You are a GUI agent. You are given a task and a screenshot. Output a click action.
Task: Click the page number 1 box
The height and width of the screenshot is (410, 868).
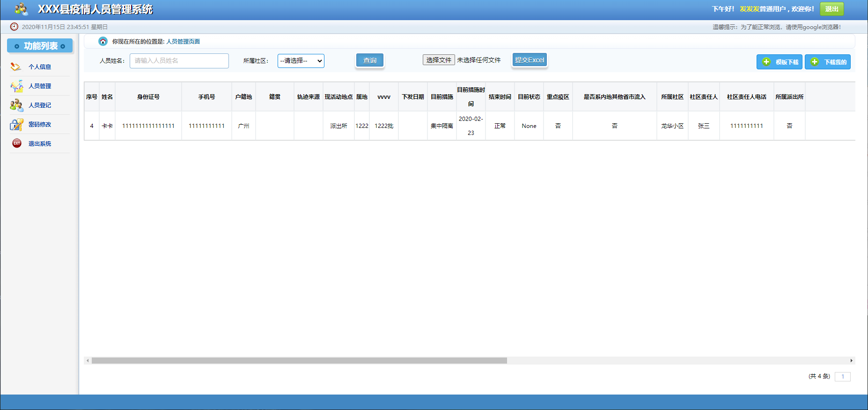843,377
